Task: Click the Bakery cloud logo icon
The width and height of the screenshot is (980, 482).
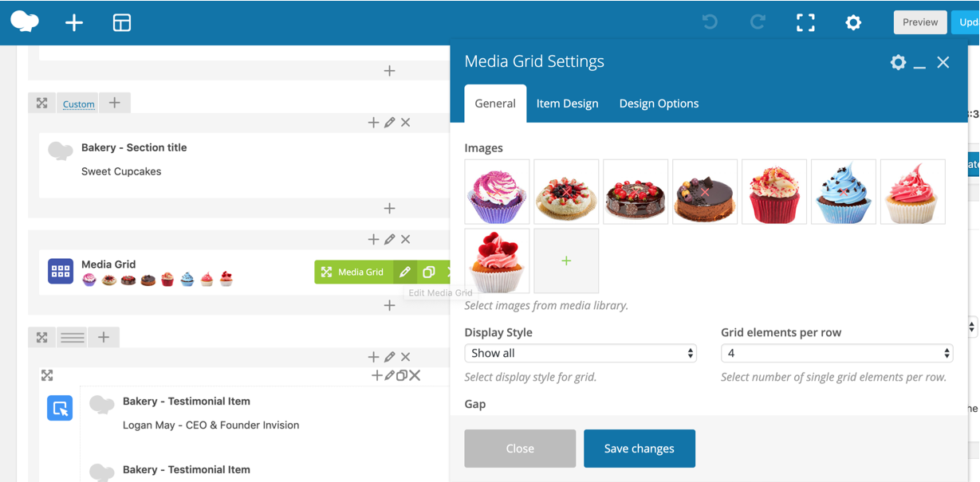Action: pos(25,22)
